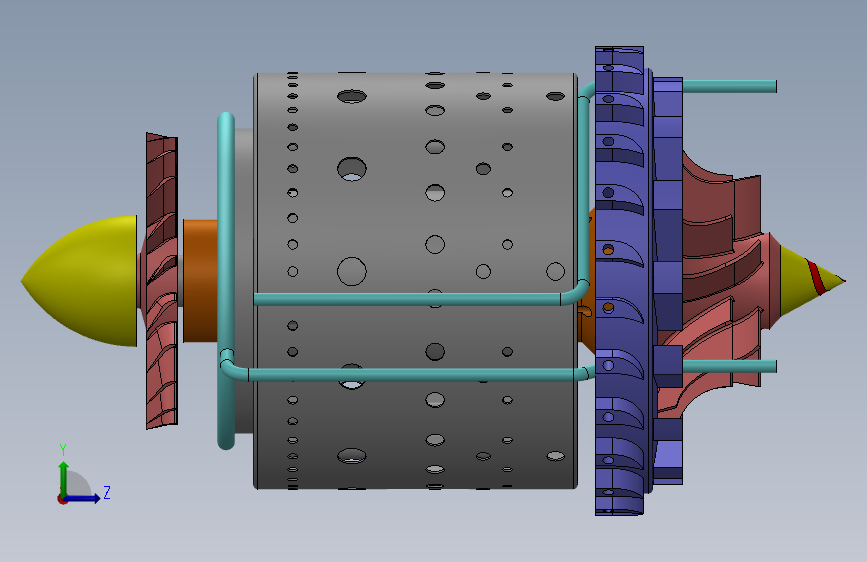867x562 pixels.
Task: Select the lower teal horizontal fuel pipe across the casing
Action: pos(409,374)
